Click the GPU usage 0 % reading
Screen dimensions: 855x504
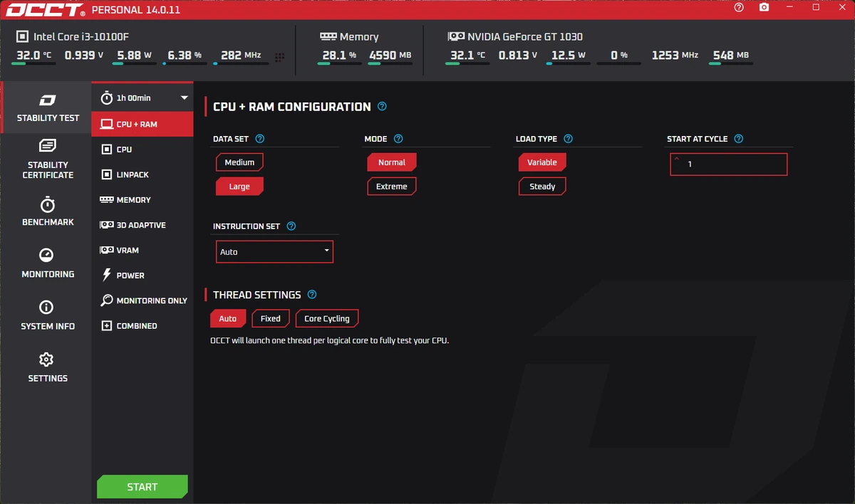click(619, 55)
